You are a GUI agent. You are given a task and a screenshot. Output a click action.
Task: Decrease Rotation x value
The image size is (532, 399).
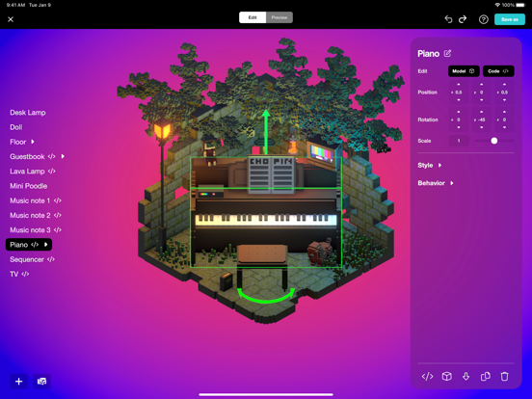click(x=459, y=127)
